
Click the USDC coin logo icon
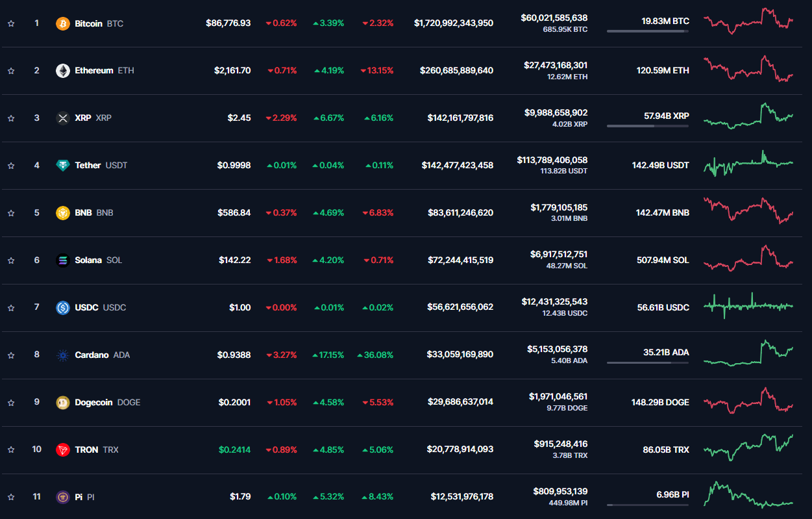click(x=63, y=308)
